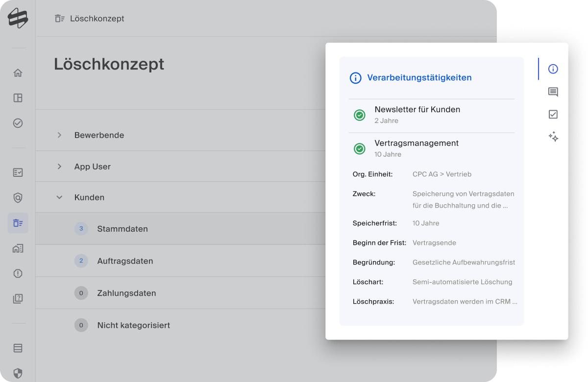
Task: Open the Home icon in the sidebar
Action: pyautogui.click(x=18, y=73)
